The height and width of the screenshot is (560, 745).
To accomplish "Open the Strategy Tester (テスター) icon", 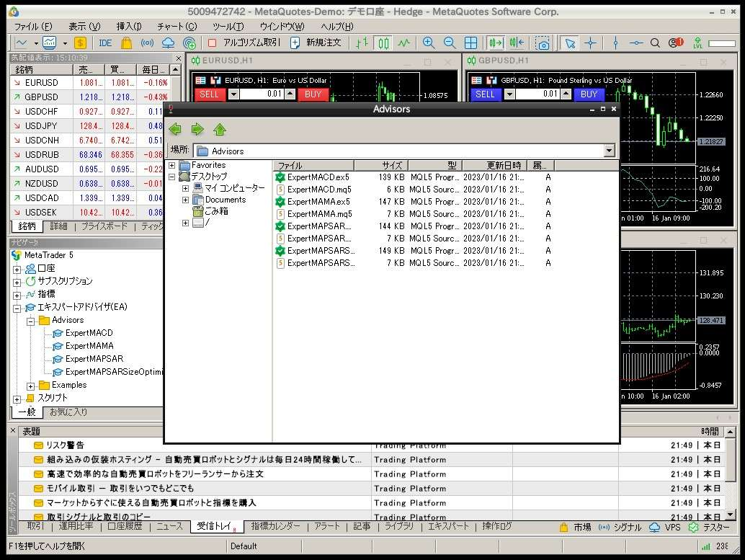I will [694, 527].
